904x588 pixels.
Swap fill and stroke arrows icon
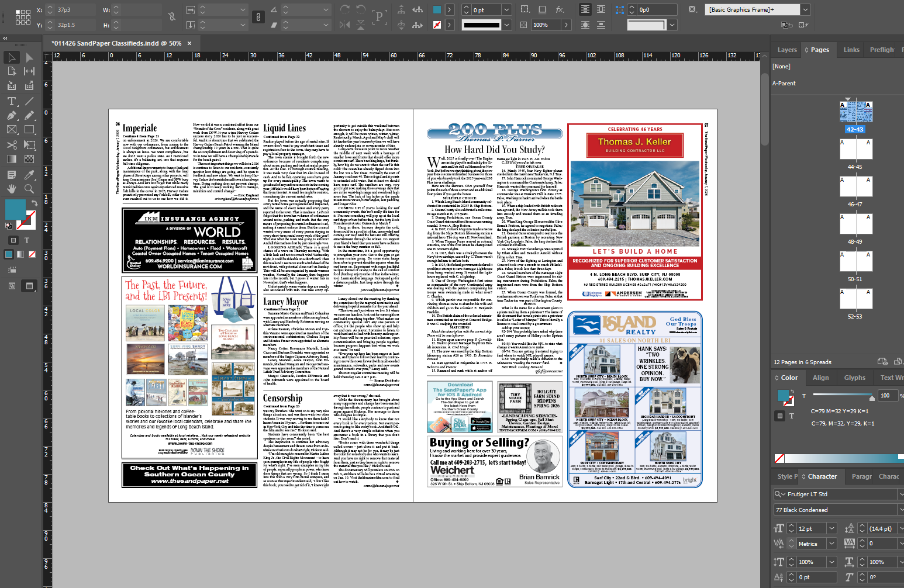[34, 203]
